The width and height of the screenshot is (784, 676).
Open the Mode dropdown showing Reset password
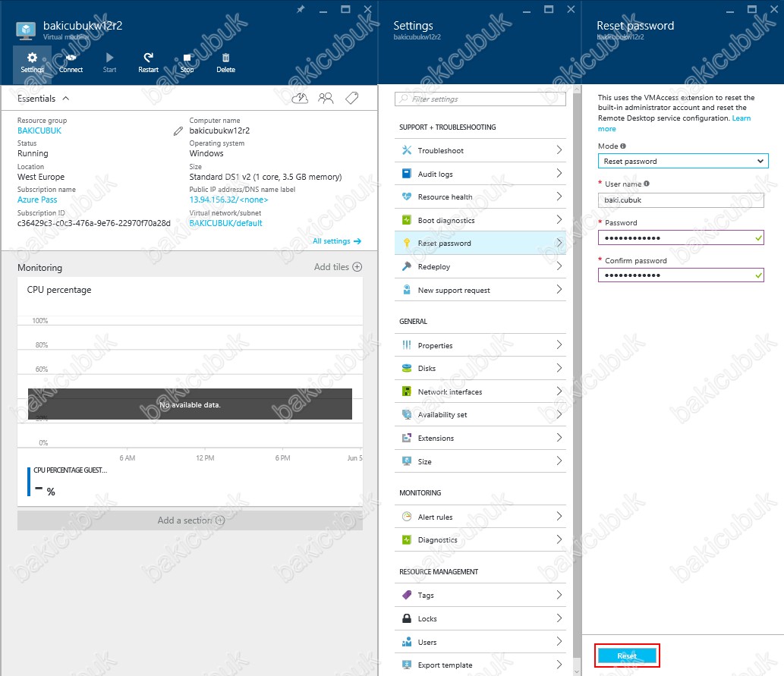pos(683,161)
